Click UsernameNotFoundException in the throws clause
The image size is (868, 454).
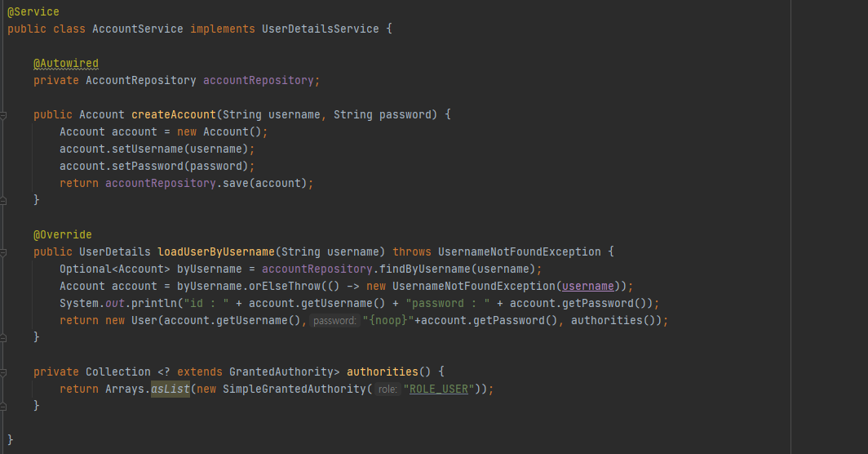(519, 251)
